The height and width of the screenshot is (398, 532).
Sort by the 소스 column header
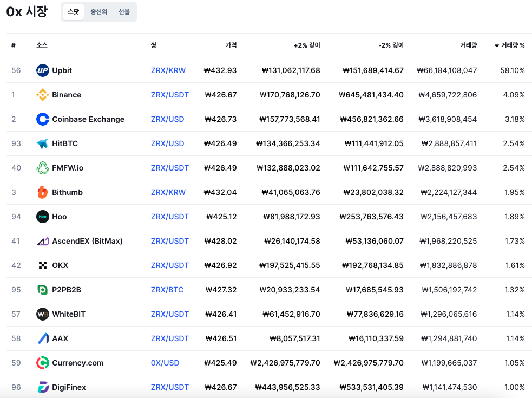[x=42, y=45]
